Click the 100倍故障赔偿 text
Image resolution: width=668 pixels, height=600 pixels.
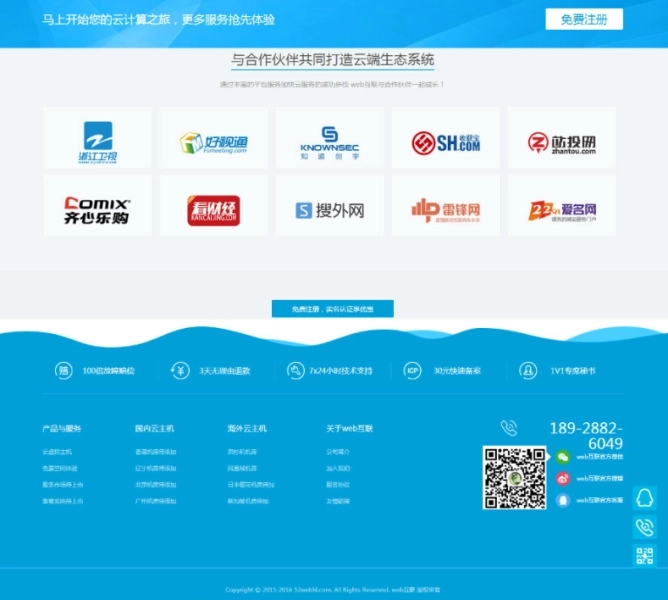(108, 371)
